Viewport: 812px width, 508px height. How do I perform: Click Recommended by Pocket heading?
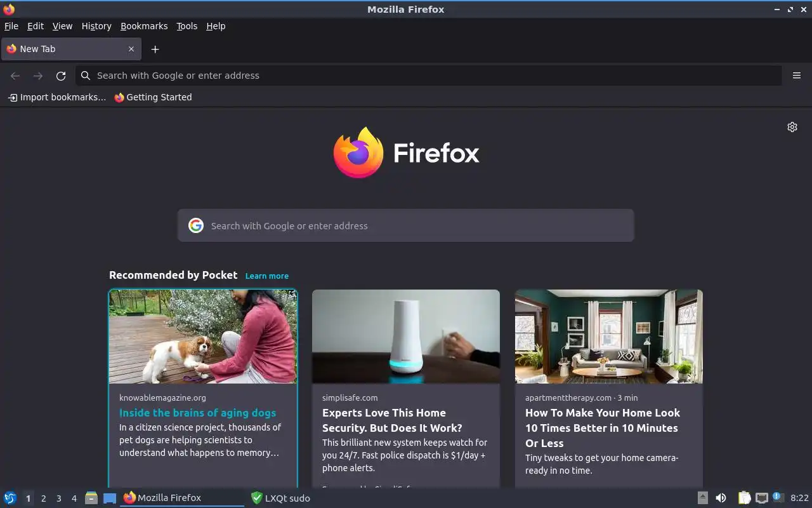click(x=173, y=275)
